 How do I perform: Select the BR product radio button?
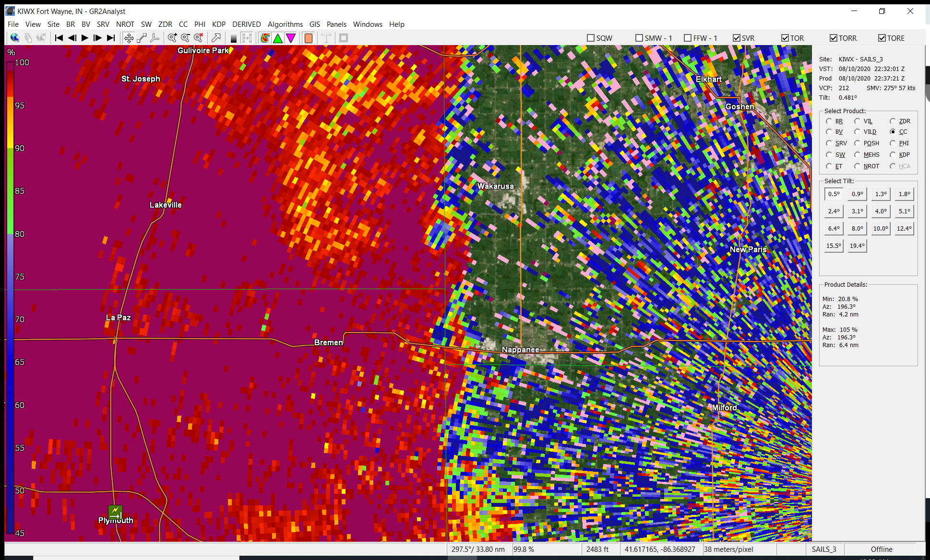(x=829, y=121)
